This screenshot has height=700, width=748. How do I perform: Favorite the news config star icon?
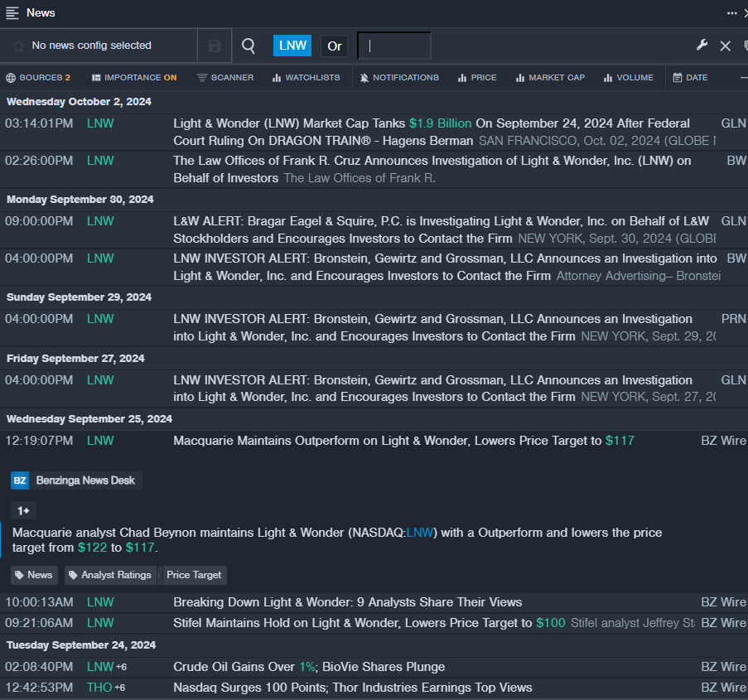(x=18, y=46)
